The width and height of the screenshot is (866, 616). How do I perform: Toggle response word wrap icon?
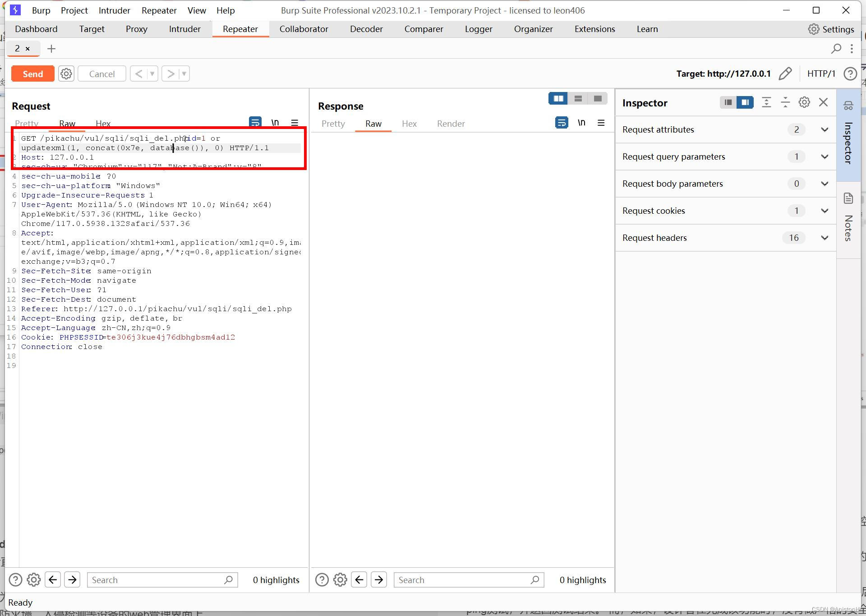pos(562,123)
